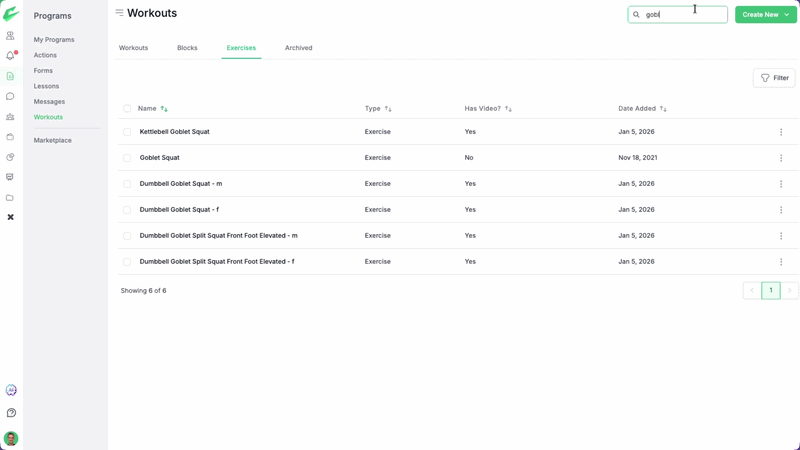Go to page 1 in pagination
Image resolution: width=800 pixels, height=450 pixels.
pos(770,290)
